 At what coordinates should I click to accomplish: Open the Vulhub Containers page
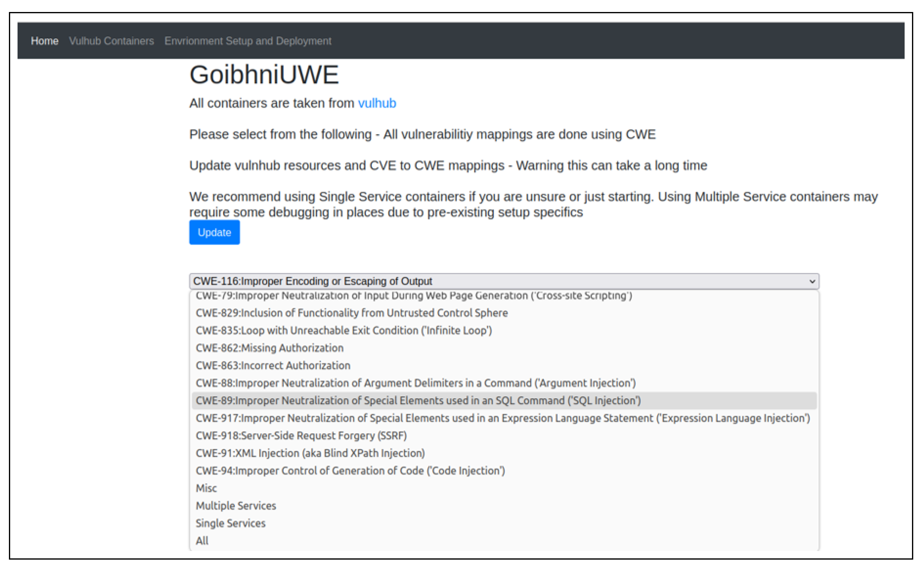tap(111, 41)
